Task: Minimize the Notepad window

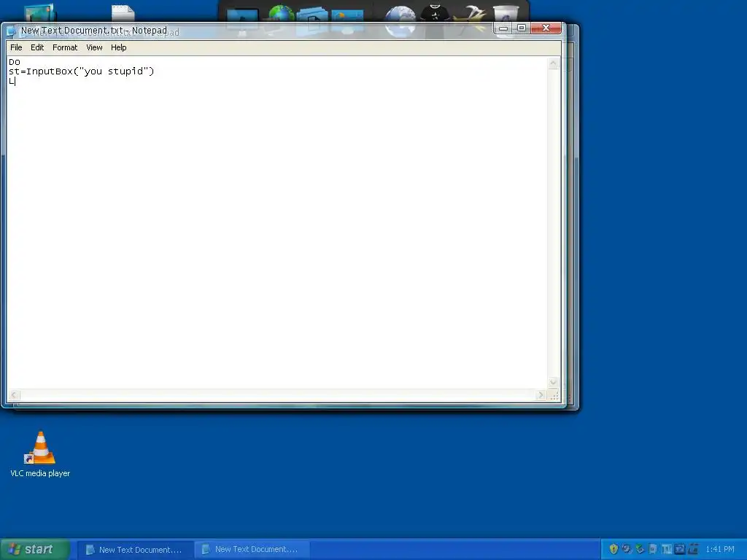Action: [x=503, y=28]
